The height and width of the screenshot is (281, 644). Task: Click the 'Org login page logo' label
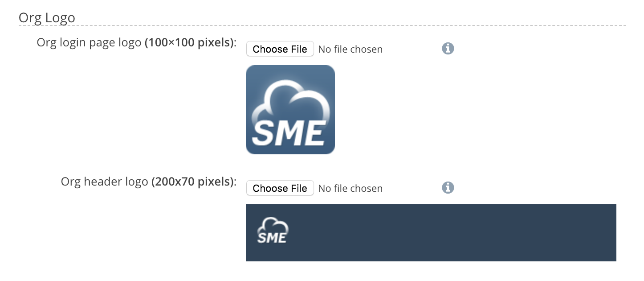89,43
